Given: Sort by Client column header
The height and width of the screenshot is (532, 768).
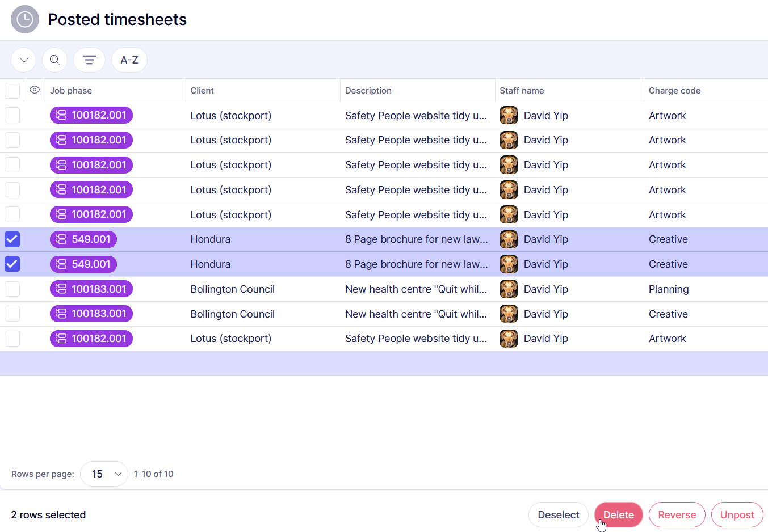Looking at the screenshot, I should 202,91.
